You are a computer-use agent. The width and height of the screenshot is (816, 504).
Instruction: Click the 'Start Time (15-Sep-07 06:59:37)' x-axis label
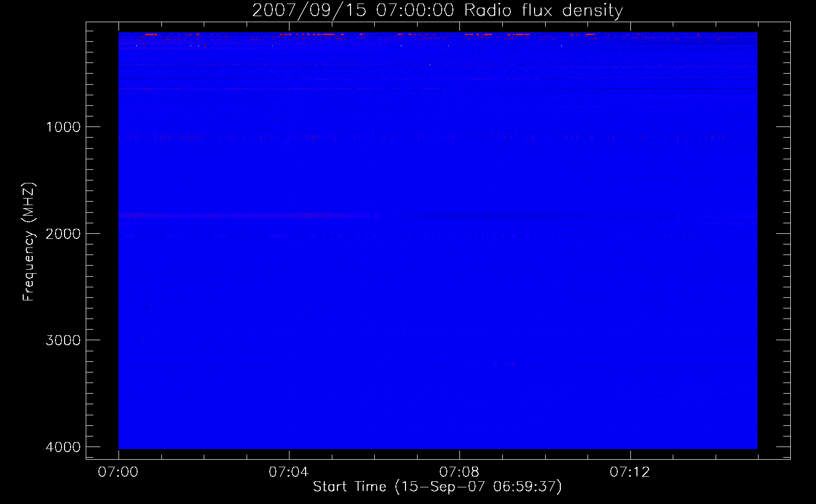click(437, 487)
